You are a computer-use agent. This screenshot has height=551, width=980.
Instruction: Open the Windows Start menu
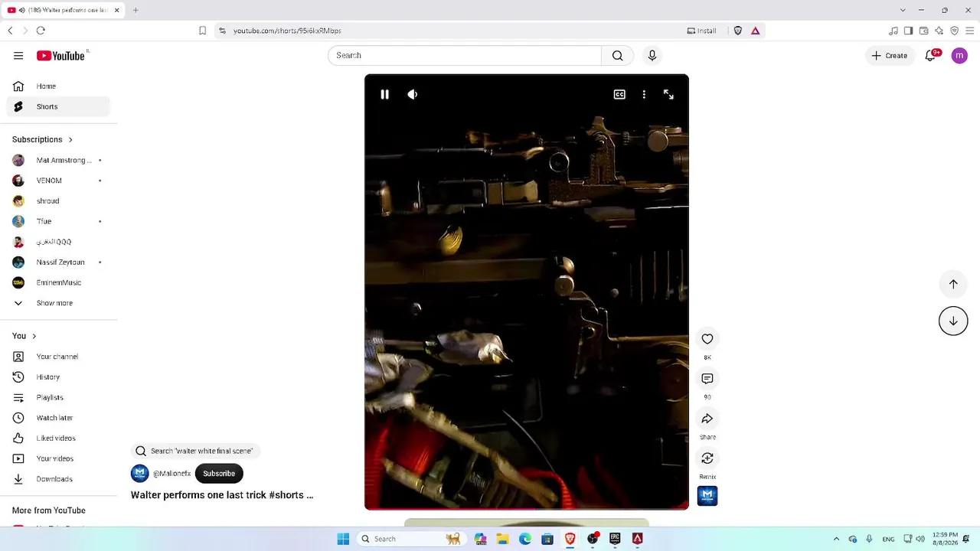343,539
